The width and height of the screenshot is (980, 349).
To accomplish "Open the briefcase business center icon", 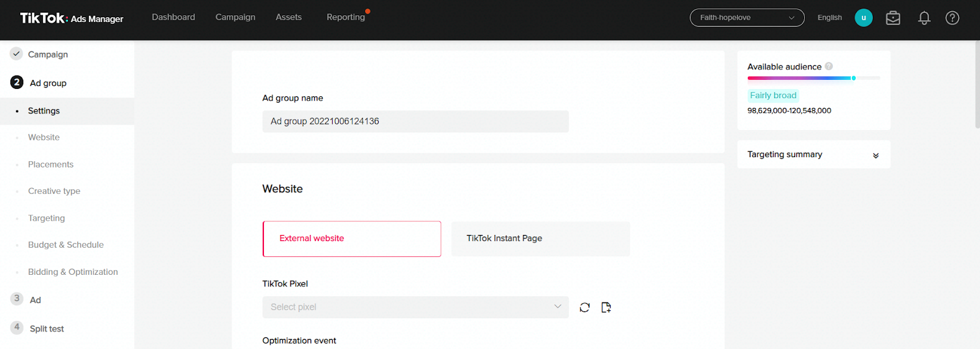I will tap(893, 18).
